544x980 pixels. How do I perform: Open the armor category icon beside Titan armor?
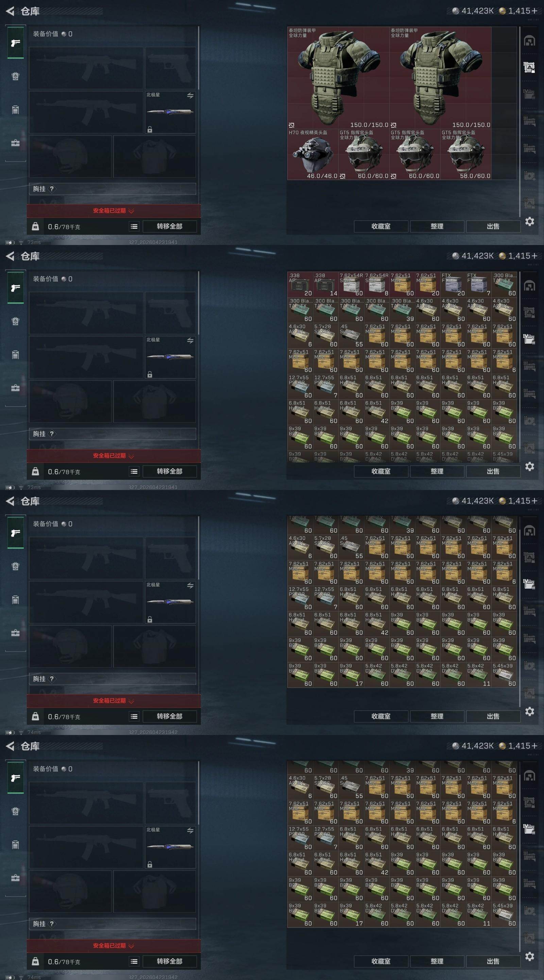pyautogui.click(x=529, y=68)
